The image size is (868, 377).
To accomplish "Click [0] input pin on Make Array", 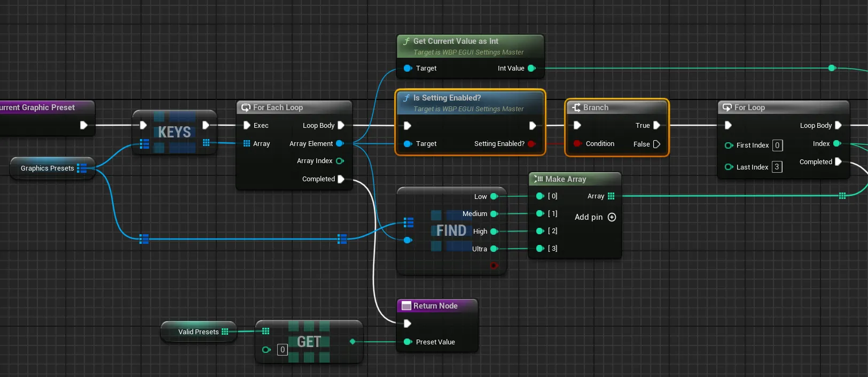I will [x=540, y=196].
